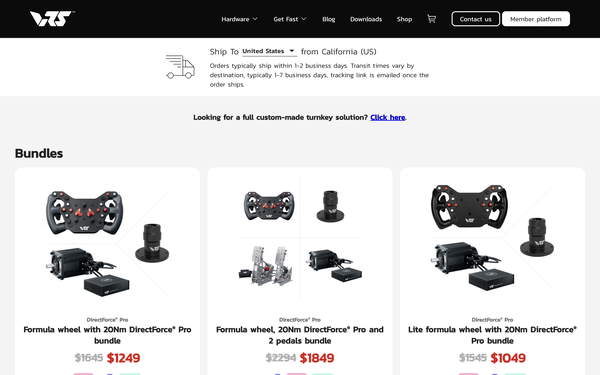Go to the Blog page
600x375 pixels.
tap(328, 19)
